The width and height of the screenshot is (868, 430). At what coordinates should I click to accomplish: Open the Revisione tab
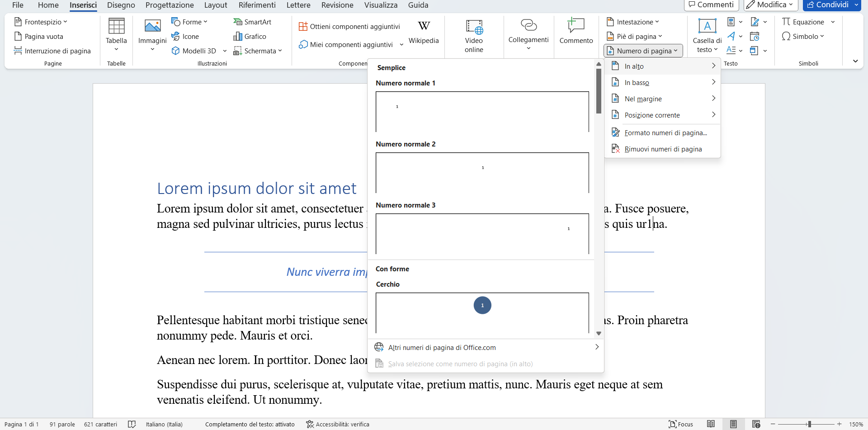[x=337, y=5]
